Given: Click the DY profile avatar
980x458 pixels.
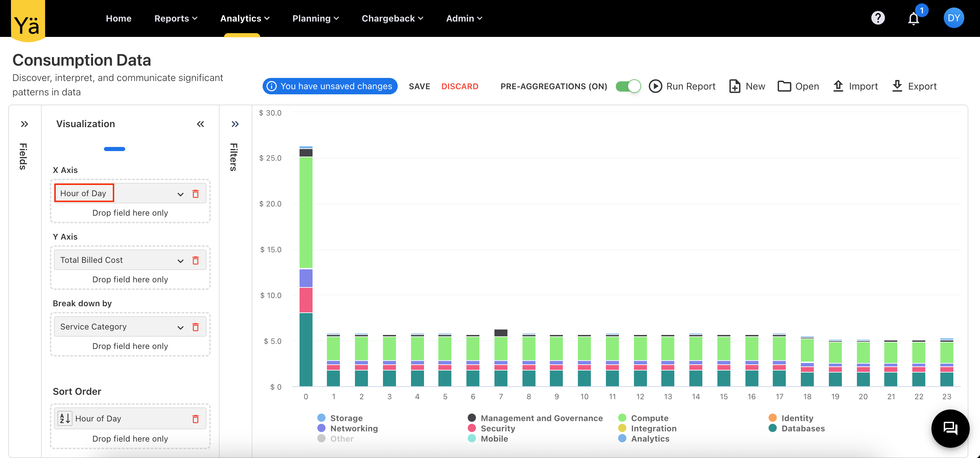Looking at the screenshot, I should [954, 18].
